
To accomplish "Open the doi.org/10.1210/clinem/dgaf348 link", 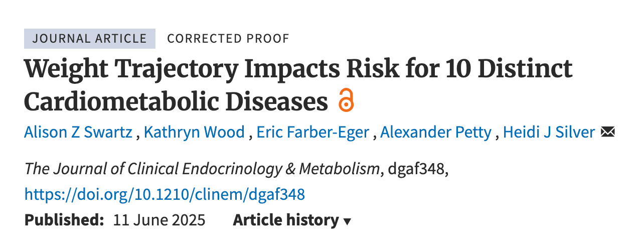I will pos(165,194).
